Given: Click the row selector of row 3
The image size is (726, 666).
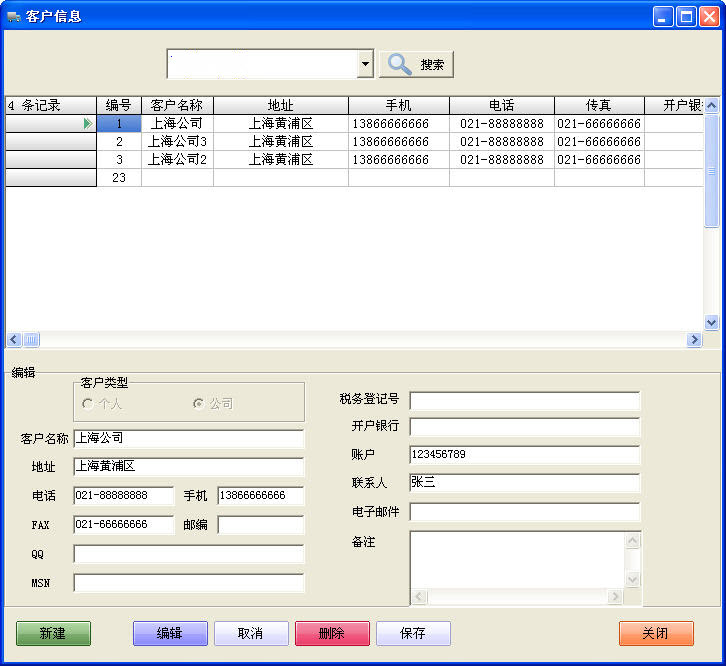Looking at the screenshot, I should click(51, 159).
